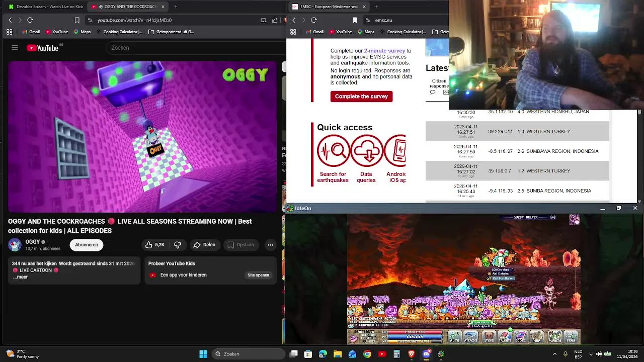The height and width of the screenshot is (362, 644).
Task: Go to the YouTube logo home link
Action: click(43, 48)
